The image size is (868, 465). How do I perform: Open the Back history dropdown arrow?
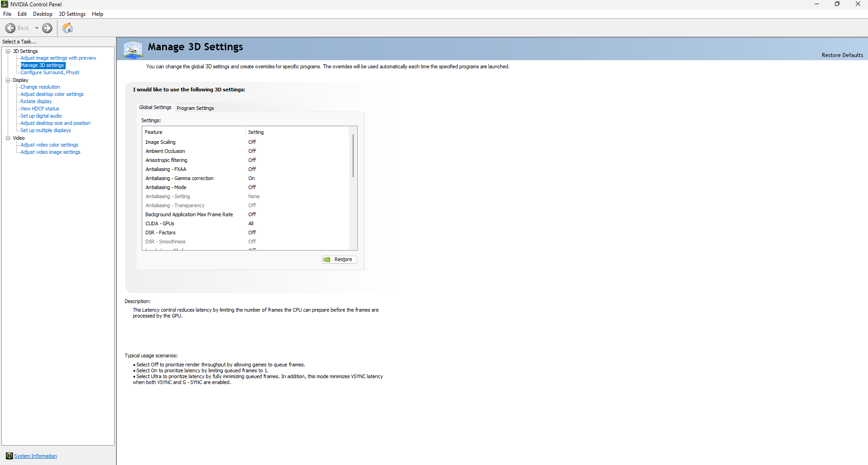37,28
